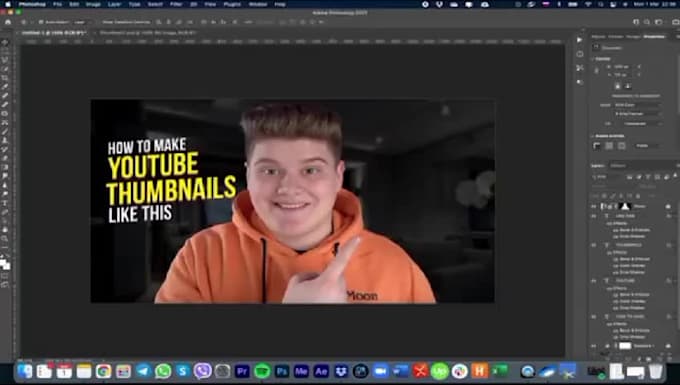
Task: Switch to the second document tab
Action: pos(147,33)
